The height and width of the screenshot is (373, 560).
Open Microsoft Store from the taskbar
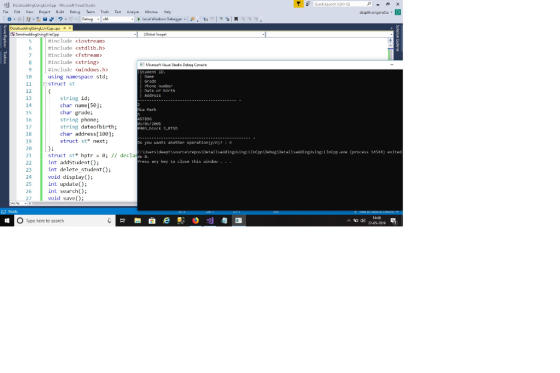click(152, 221)
